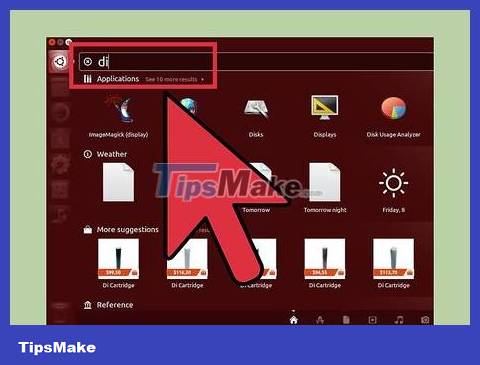Open the first blank weather document under Weather

118,182
